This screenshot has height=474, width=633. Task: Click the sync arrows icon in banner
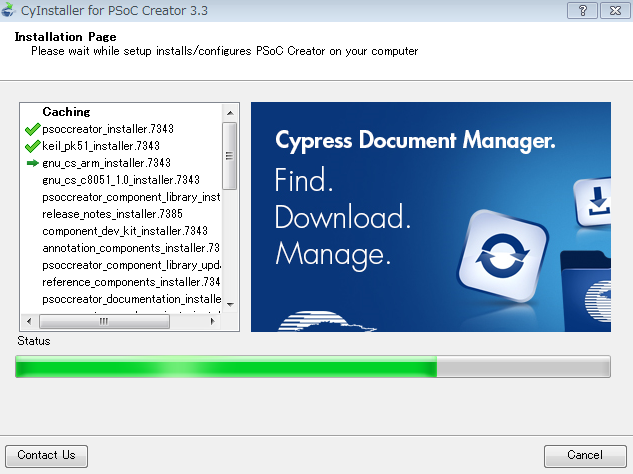point(503,256)
